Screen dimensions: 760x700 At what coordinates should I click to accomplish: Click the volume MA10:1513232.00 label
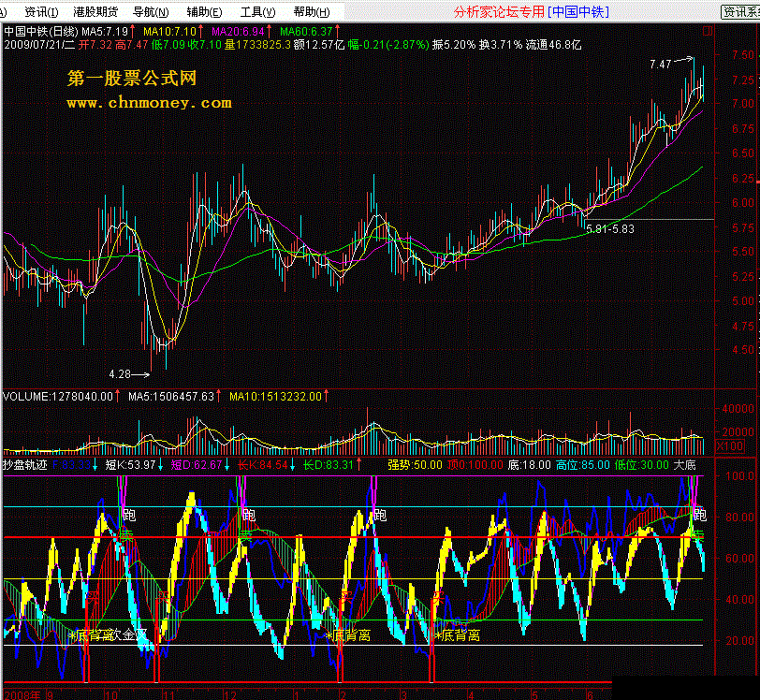pos(275,397)
